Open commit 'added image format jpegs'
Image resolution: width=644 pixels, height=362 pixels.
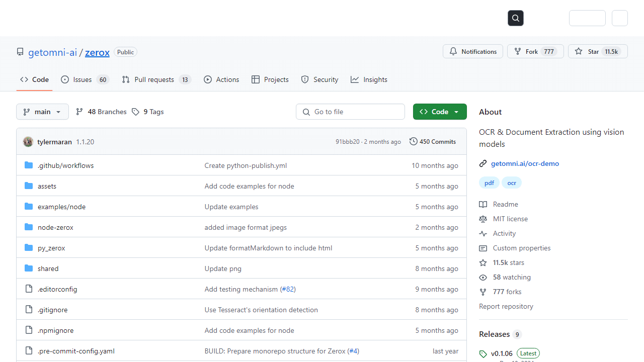click(246, 227)
